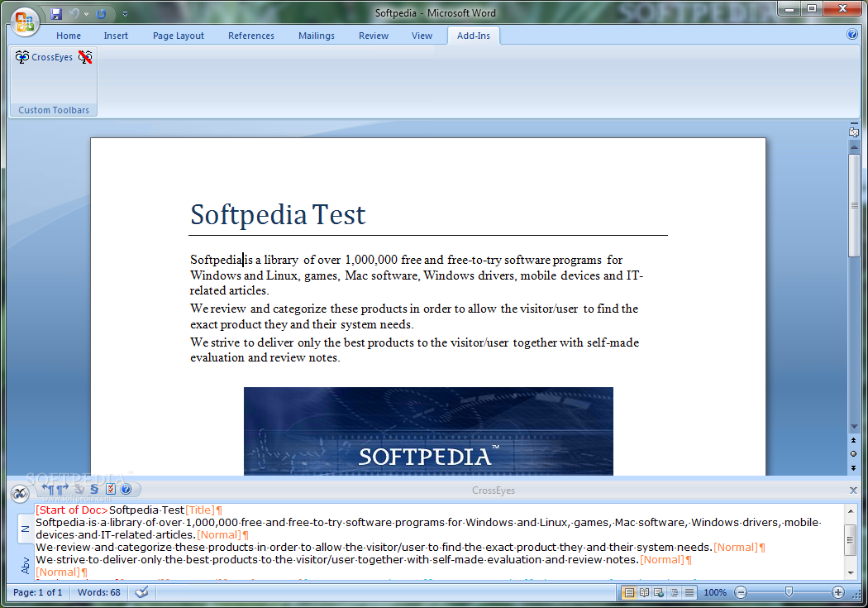Open CrossEyes help icon in pane
Viewport: 868px width, 608px height.
(126, 489)
